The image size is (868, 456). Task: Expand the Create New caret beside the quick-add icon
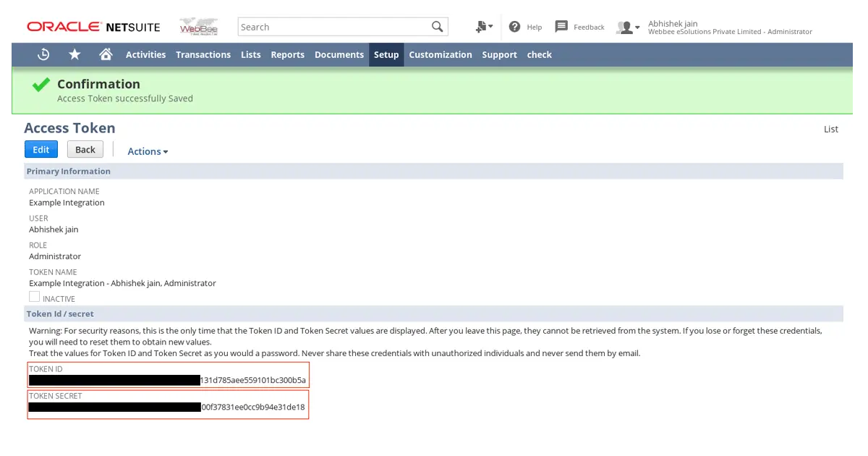pos(490,26)
